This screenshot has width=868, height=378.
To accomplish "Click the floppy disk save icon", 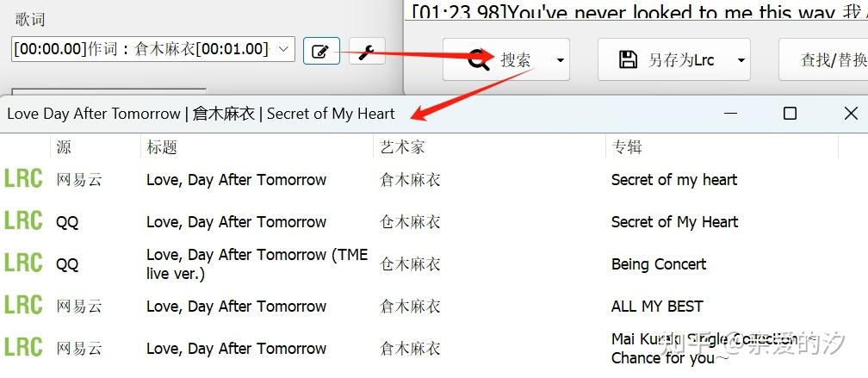I will click(x=628, y=59).
